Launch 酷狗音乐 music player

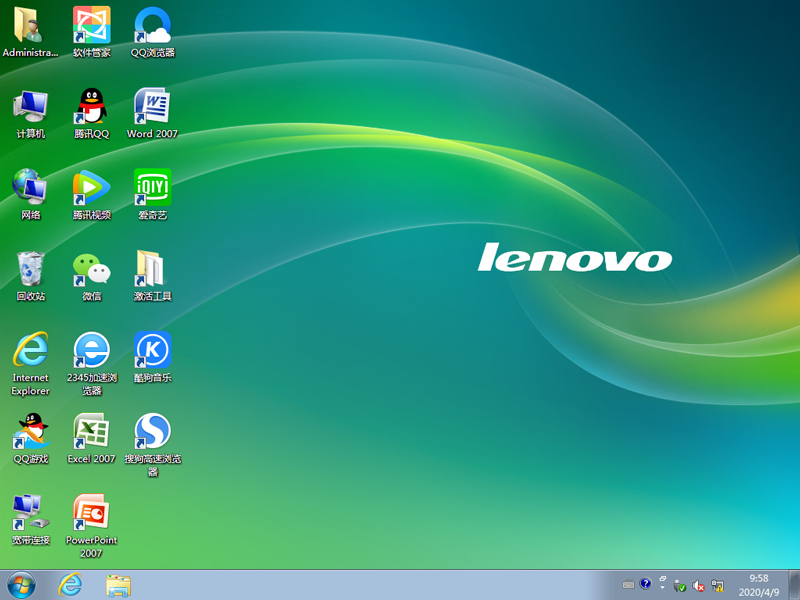[x=152, y=350]
